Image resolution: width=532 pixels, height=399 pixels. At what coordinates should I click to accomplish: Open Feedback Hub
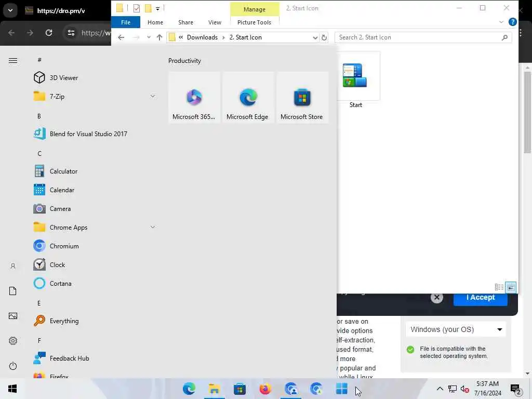(95, 358)
